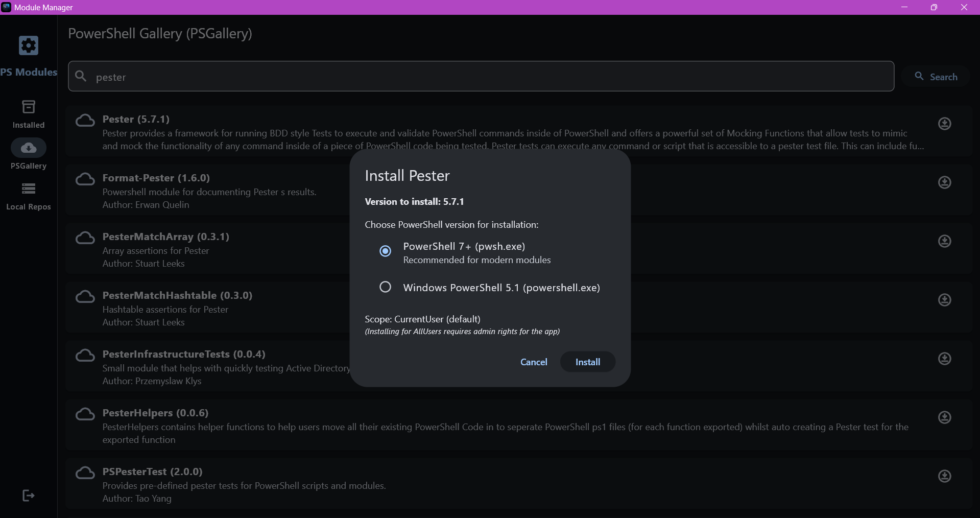Viewport: 980px width, 518px height.
Task: Click download icon for PesterMatchArray
Action: click(x=945, y=241)
